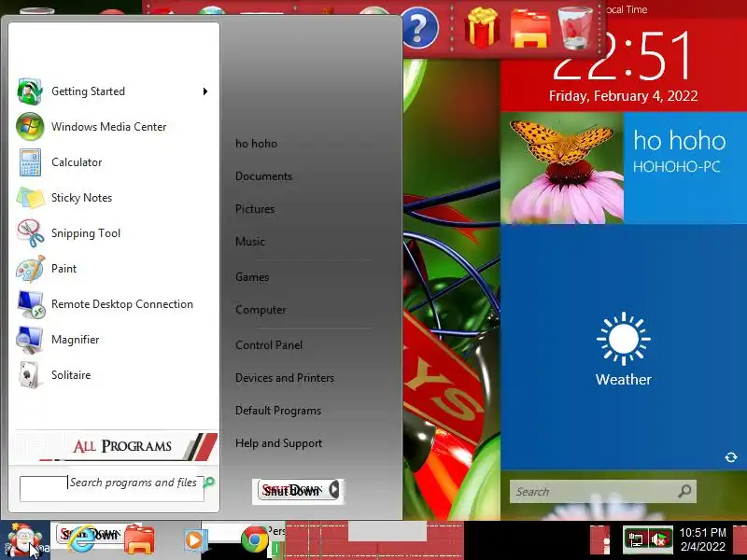Viewport: 747px width, 560px height.
Task: Launch Solitaire
Action: coord(113,375)
